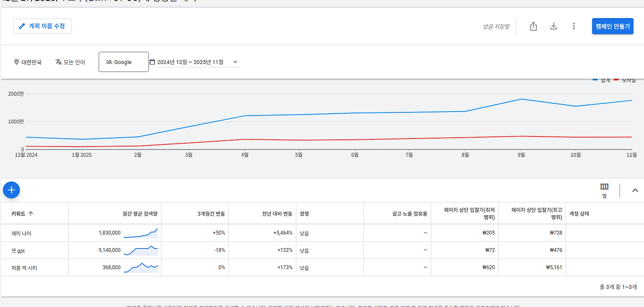Click the 9월 label on chart axis
Viewport: 644px width, 307px height.
coord(521,155)
